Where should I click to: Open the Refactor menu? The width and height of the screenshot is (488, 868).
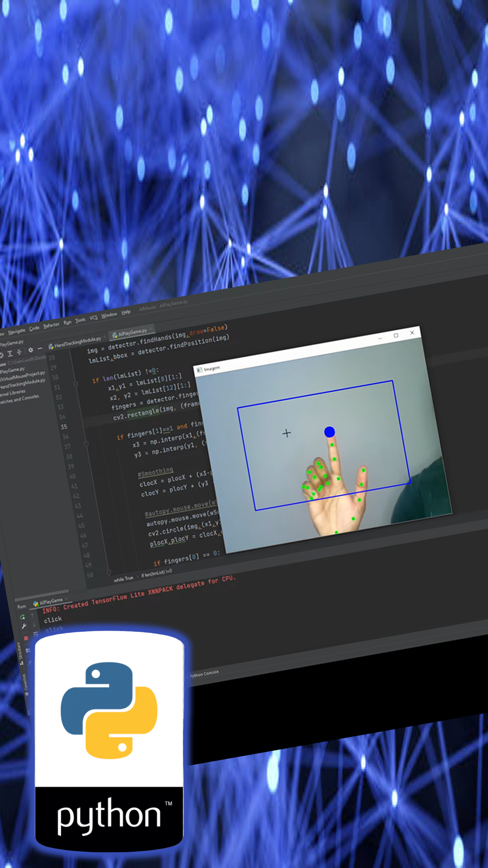tap(52, 325)
